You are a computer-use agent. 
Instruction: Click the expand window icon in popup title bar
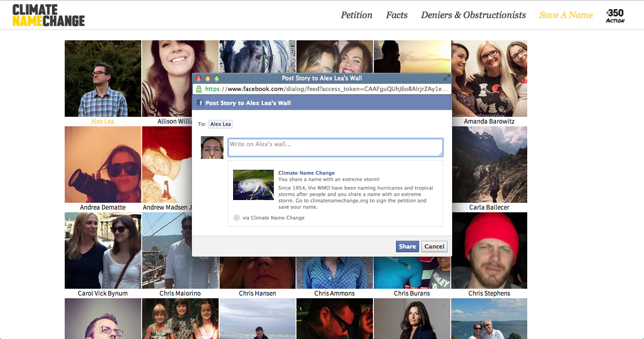point(447,78)
